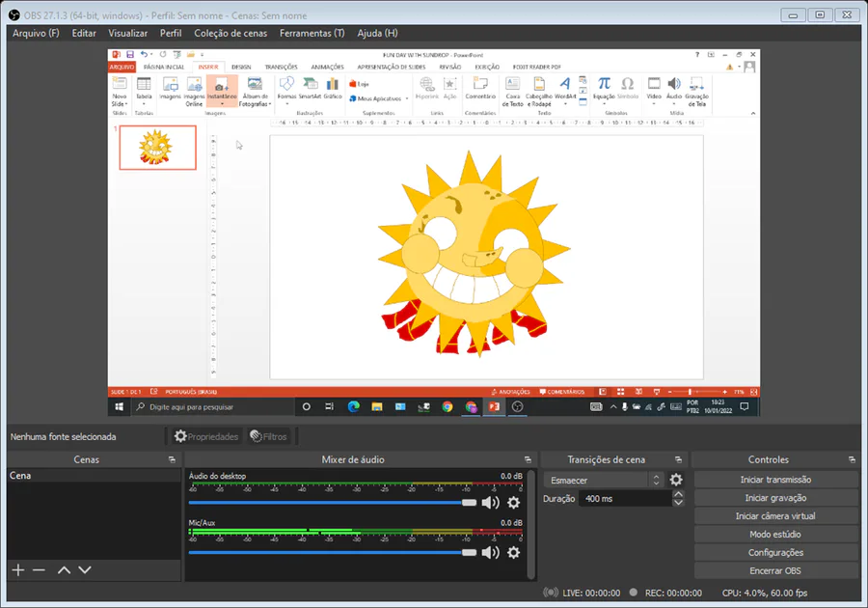This screenshot has height=608, width=868.
Task: Move scene up with the up arrow
Action: (65, 569)
